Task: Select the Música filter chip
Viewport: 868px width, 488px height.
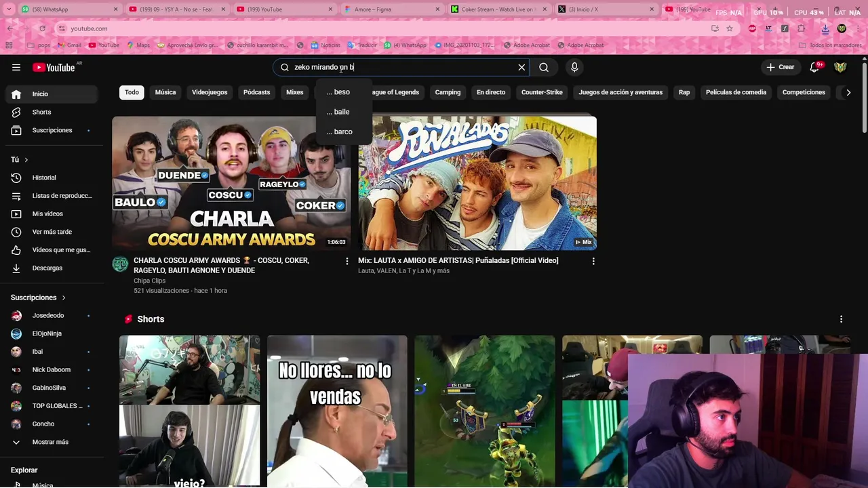Action: click(165, 92)
